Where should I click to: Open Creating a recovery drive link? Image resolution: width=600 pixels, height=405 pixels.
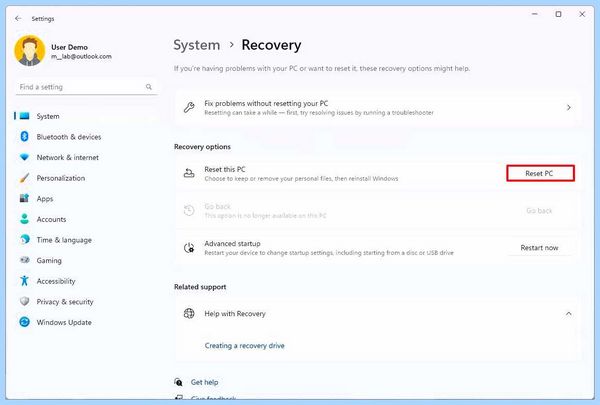(245, 345)
